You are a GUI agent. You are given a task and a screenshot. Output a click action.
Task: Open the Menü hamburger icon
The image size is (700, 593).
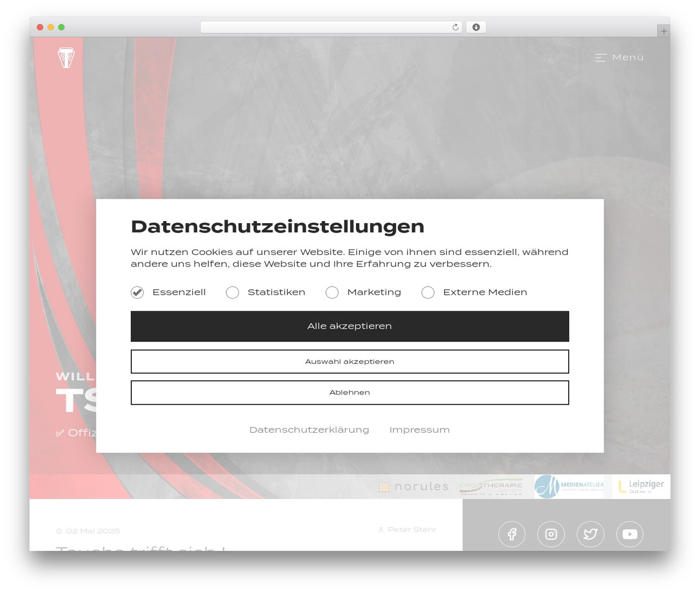(600, 57)
